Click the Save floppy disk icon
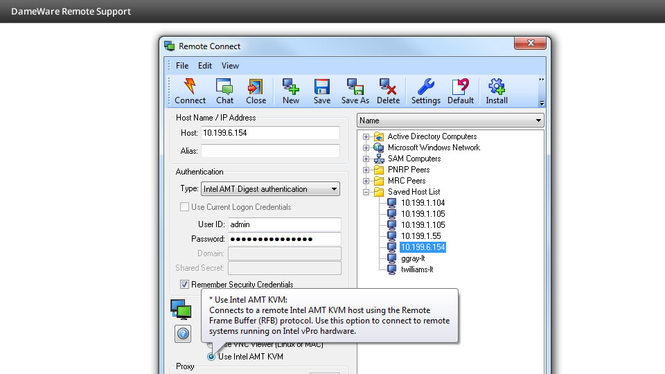 point(322,86)
